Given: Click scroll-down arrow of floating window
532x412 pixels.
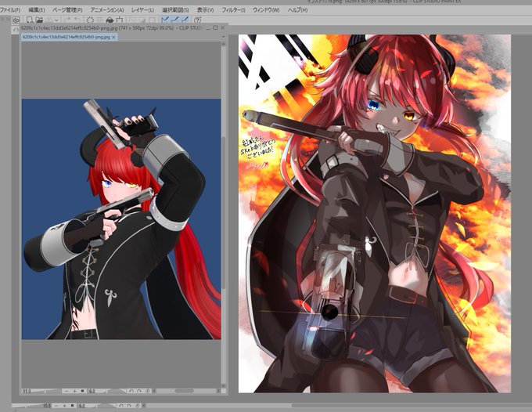Looking at the screenshot, I should click(224, 385).
